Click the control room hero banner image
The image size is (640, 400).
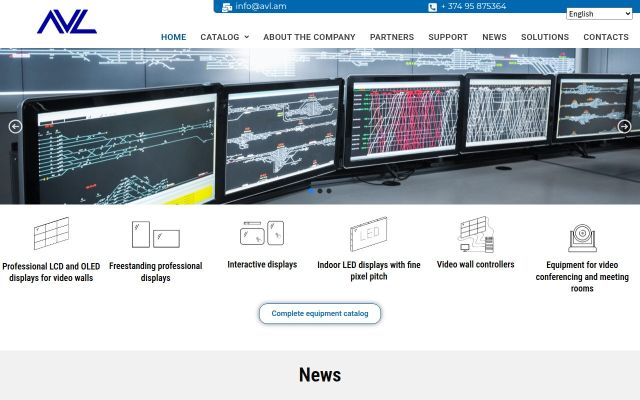[x=320, y=126]
